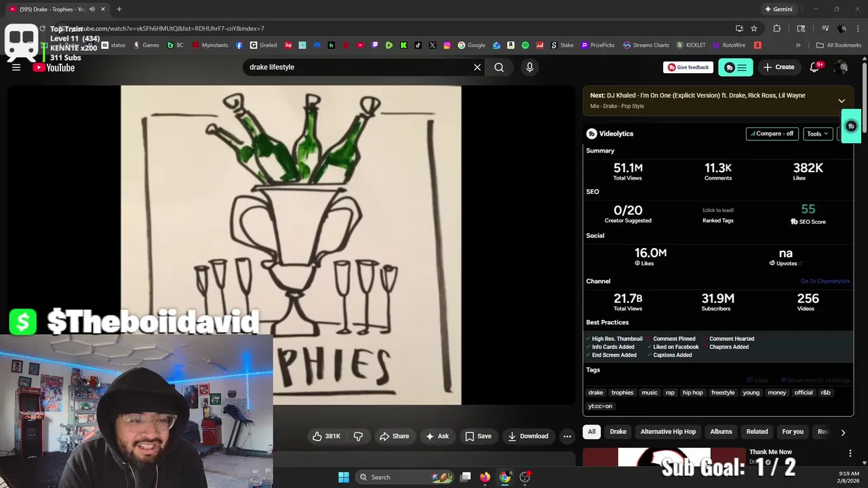Open the Streams Charts bookmark
The height and width of the screenshot is (488, 868).
coord(646,45)
